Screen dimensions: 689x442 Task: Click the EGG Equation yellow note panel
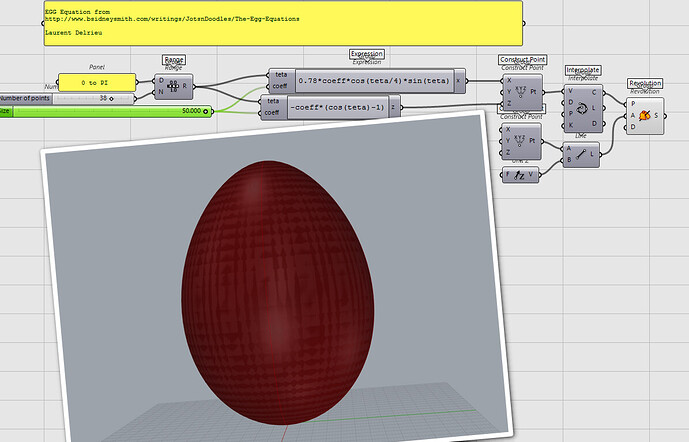pyautogui.click(x=283, y=23)
